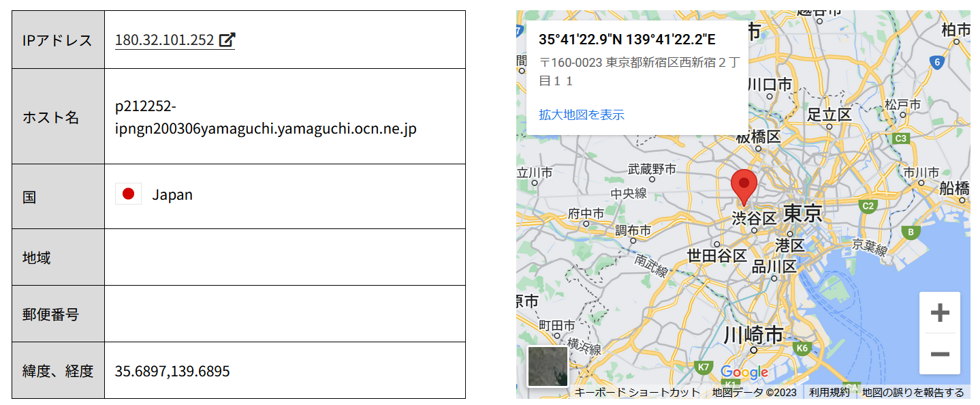
Task: Select the hostname text ending in ocn.ne.jp
Action: pyautogui.click(x=266, y=118)
